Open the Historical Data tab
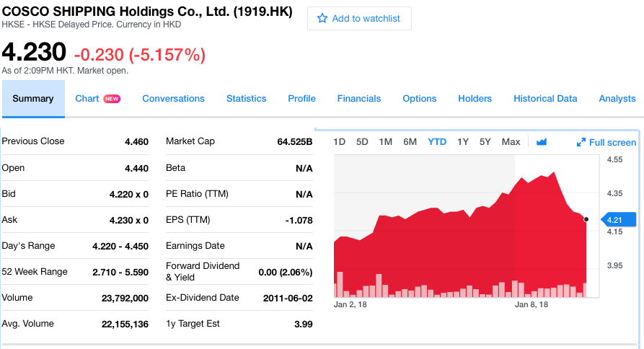Image resolution: width=644 pixels, height=349 pixels. pos(545,99)
